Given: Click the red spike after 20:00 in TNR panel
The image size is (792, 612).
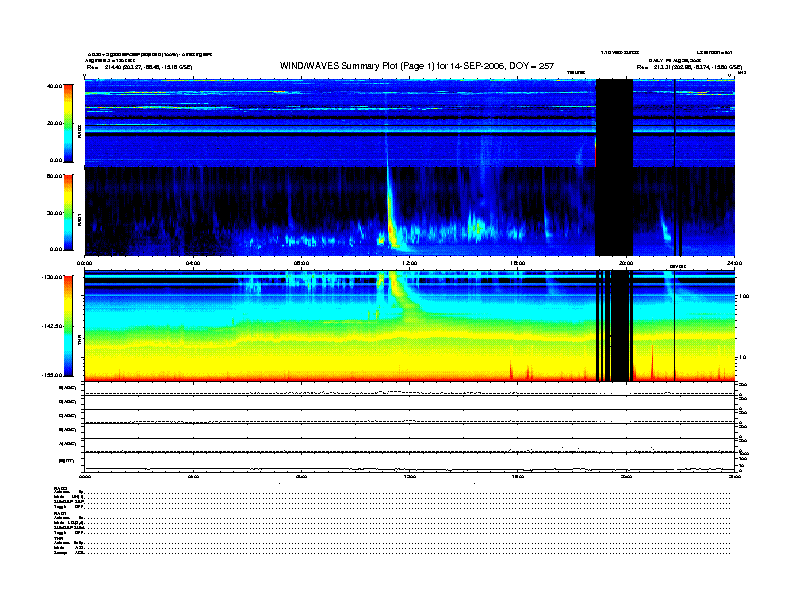Looking at the screenshot, I should 652,362.
